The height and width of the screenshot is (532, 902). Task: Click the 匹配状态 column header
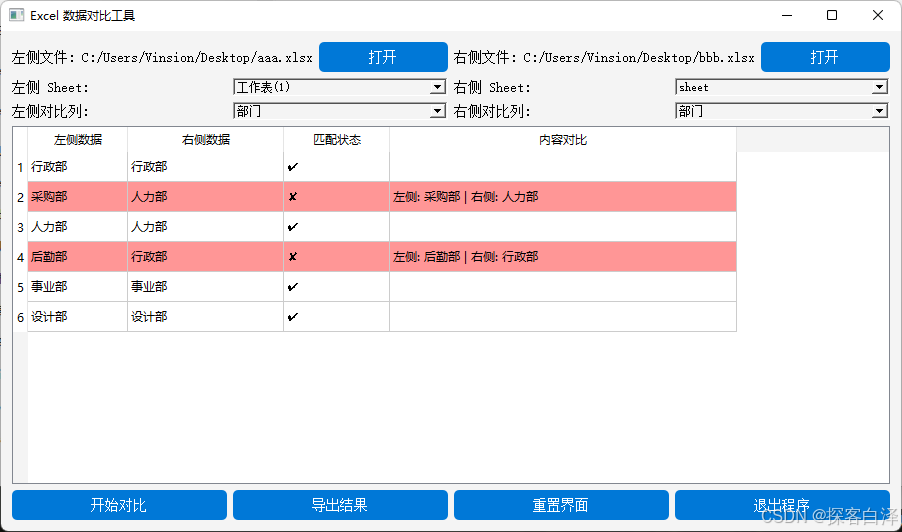pos(337,140)
